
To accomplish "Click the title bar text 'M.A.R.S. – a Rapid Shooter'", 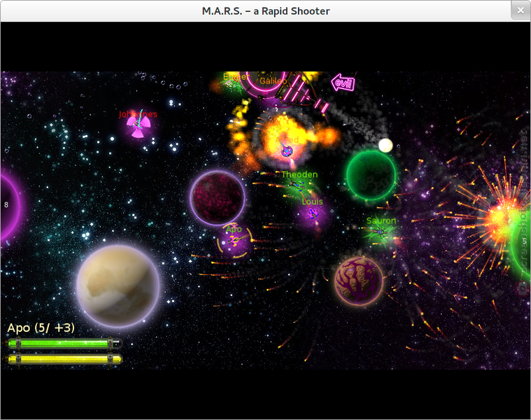I will (x=266, y=11).
